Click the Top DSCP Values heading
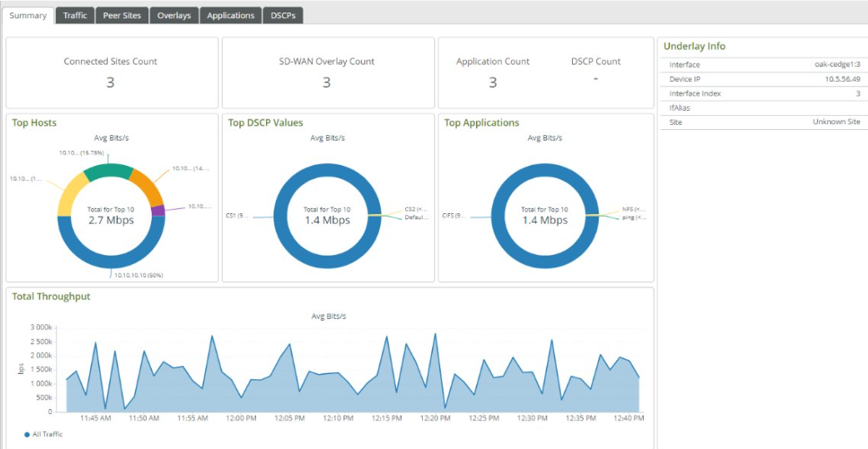 265,122
